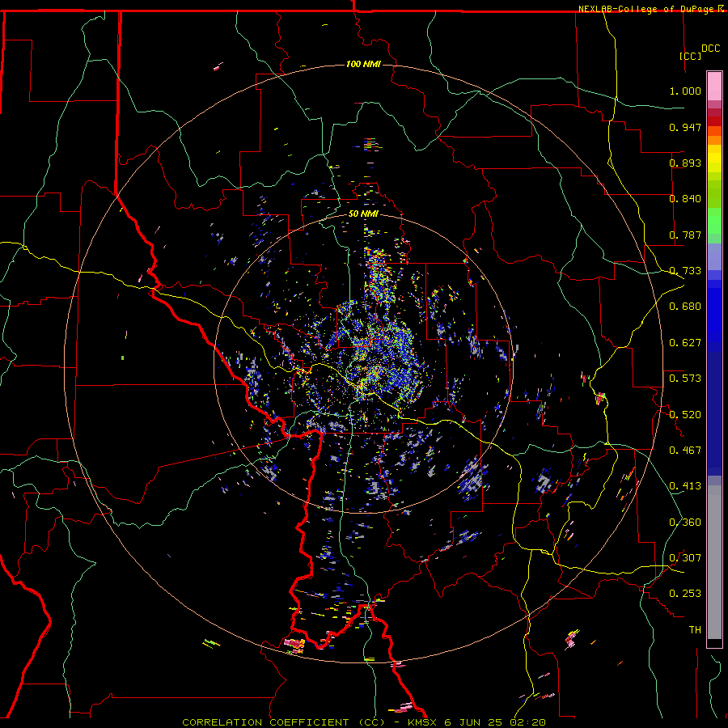The height and width of the screenshot is (728, 728).
Task: Select the 0.787 scale value
Action: (x=685, y=235)
